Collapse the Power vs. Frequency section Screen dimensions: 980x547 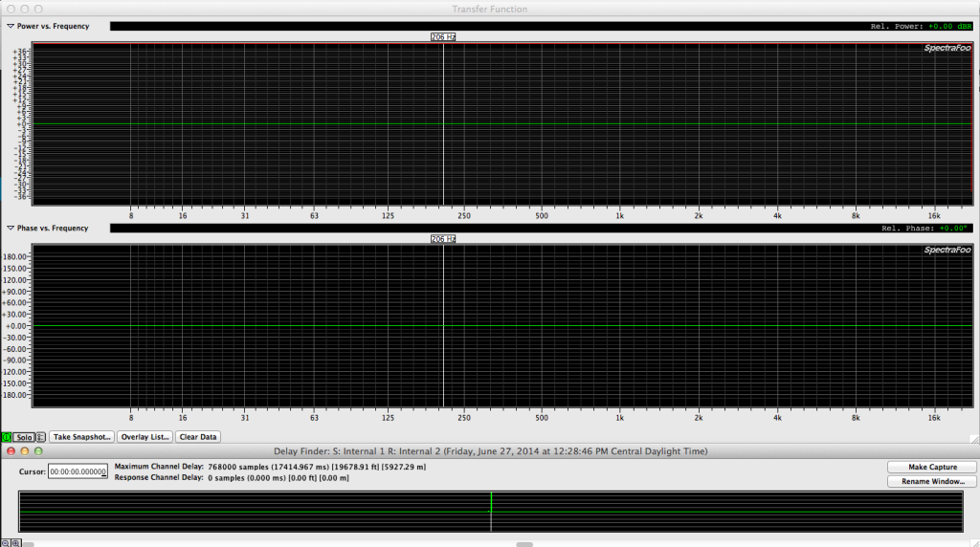coord(11,26)
